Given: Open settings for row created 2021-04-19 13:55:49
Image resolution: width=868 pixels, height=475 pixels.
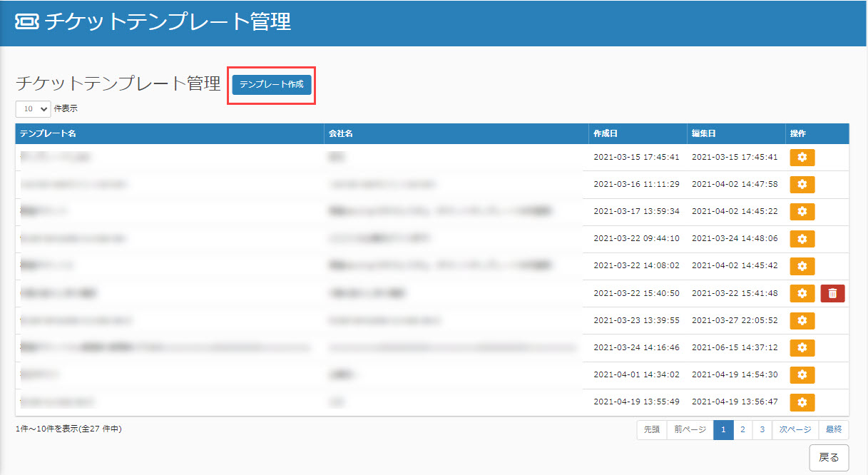Looking at the screenshot, I should 802,402.
